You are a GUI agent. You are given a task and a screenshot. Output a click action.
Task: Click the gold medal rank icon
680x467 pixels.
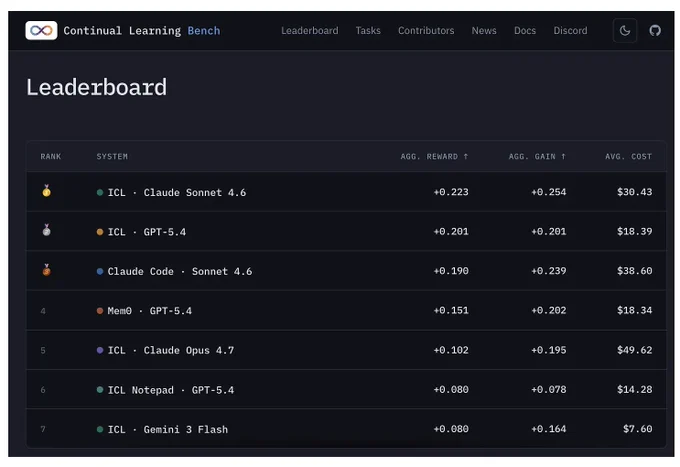(x=46, y=191)
